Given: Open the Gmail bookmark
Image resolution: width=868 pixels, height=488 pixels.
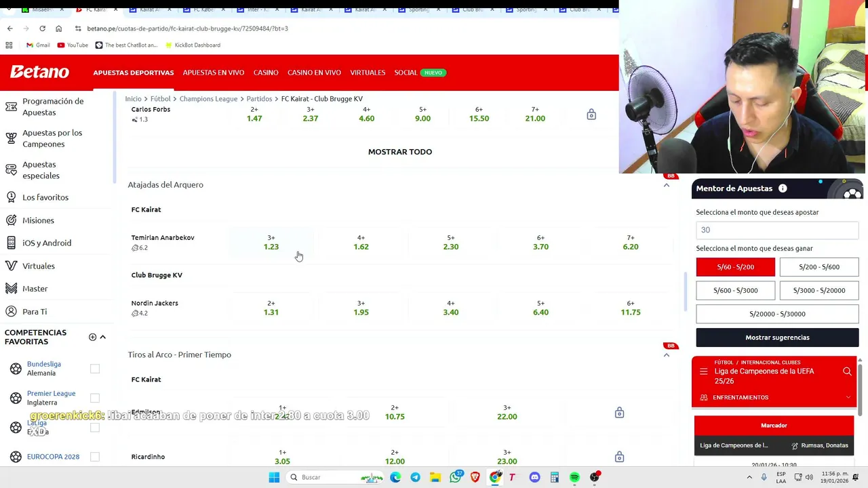Looking at the screenshot, I should (38, 45).
